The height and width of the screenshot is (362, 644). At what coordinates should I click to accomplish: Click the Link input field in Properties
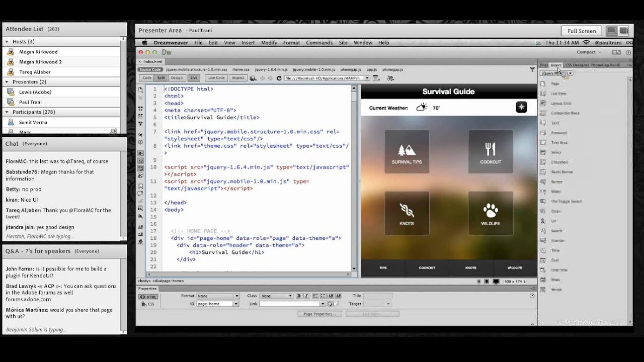(292, 304)
